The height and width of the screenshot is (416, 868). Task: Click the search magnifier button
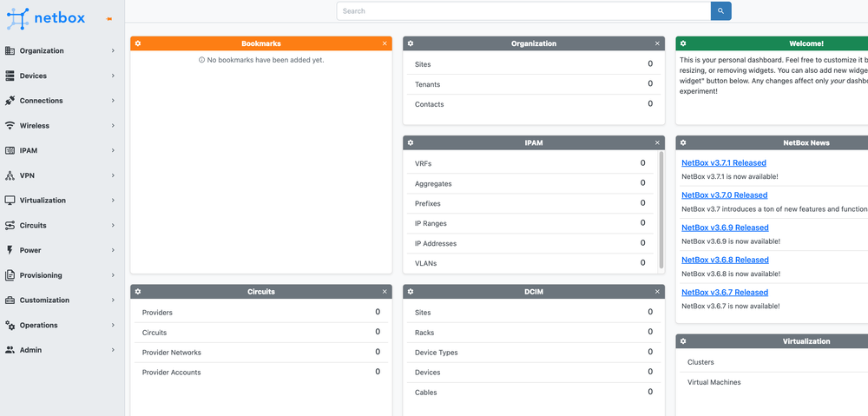tap(720, 11)
